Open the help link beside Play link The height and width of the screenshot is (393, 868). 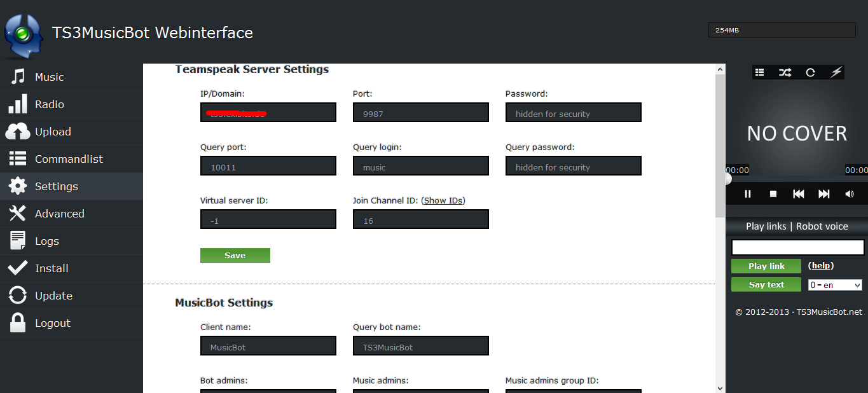click(x=821, y=266)
